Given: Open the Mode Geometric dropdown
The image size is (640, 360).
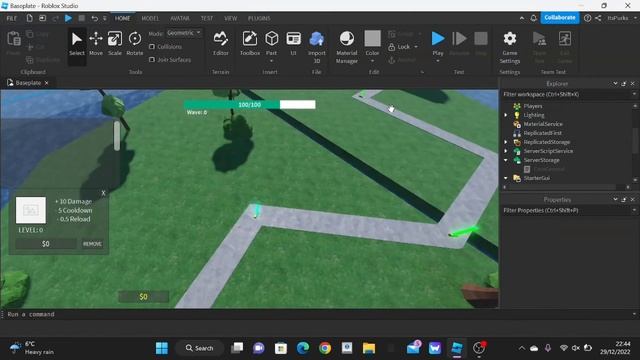Looking at the screenshot, I should click(184, 33).
